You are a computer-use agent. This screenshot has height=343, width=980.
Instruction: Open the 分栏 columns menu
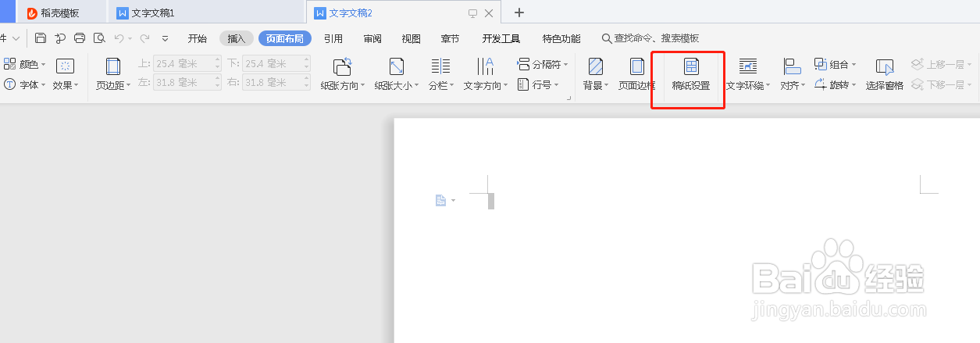[441, 74]
